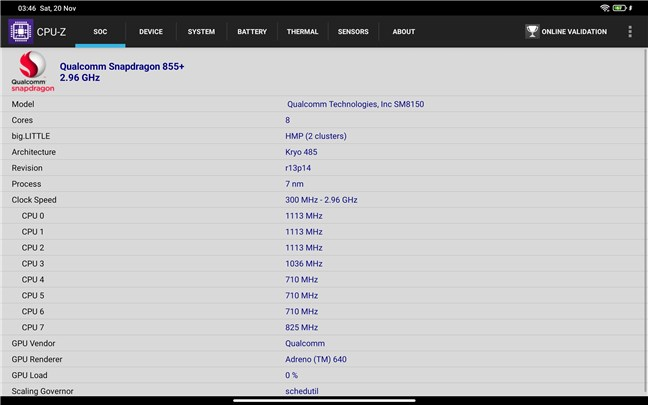The image size is (648, 405).
Task: Open the three-dot overflow menu
Action: (630, 31)
